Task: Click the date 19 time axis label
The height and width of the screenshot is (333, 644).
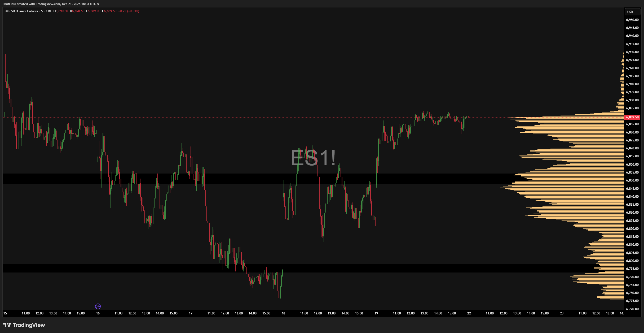Action: pyautogui.click(x=376, y=313)
